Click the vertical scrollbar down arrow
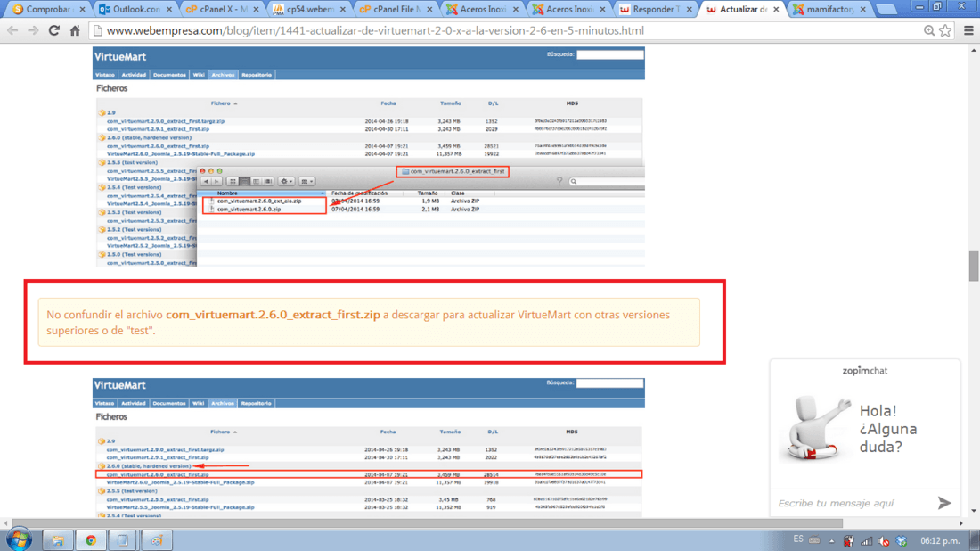 tap(974, 511)
